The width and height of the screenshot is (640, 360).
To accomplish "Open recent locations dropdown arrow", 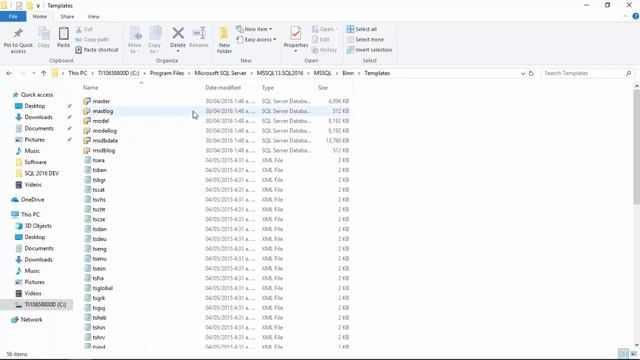I will (x=33, y=73).
